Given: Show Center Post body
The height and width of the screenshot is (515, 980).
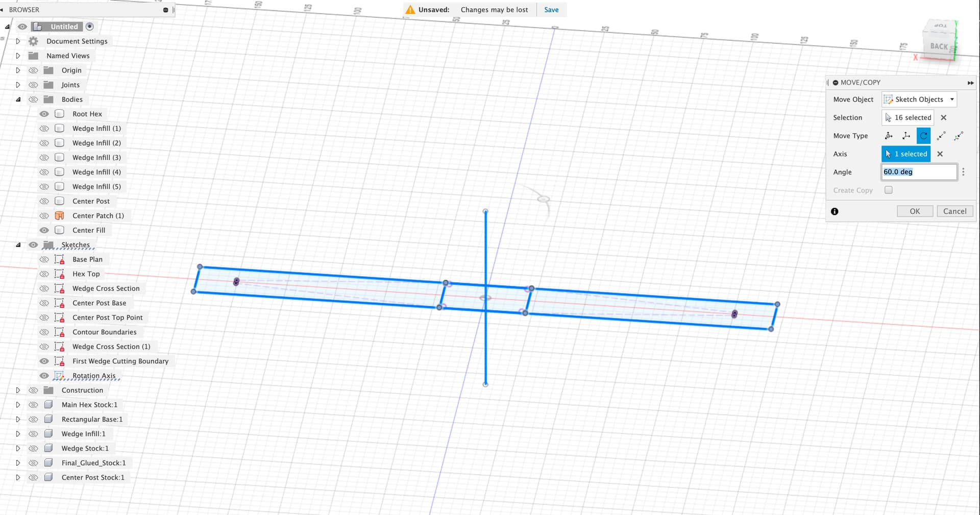Looking at the screenshot, I should 44,201.
